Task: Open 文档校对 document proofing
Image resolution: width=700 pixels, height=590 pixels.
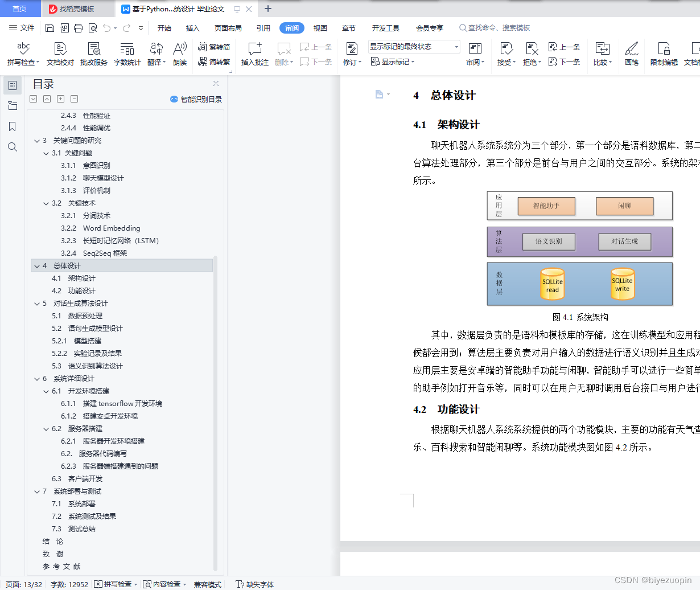Action: pos(59,54)
